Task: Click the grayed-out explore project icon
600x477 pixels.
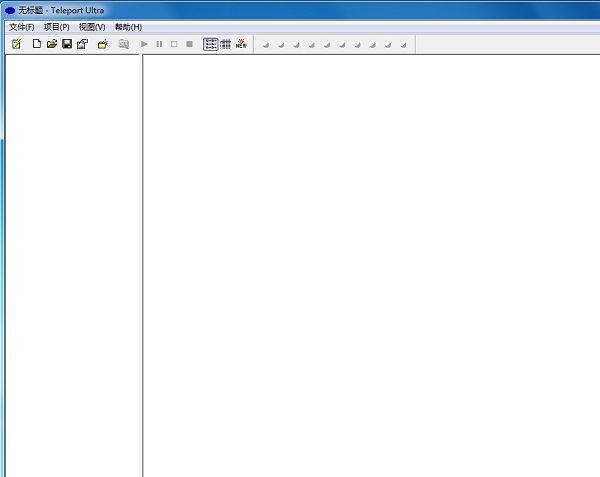Action: [124, 44]
